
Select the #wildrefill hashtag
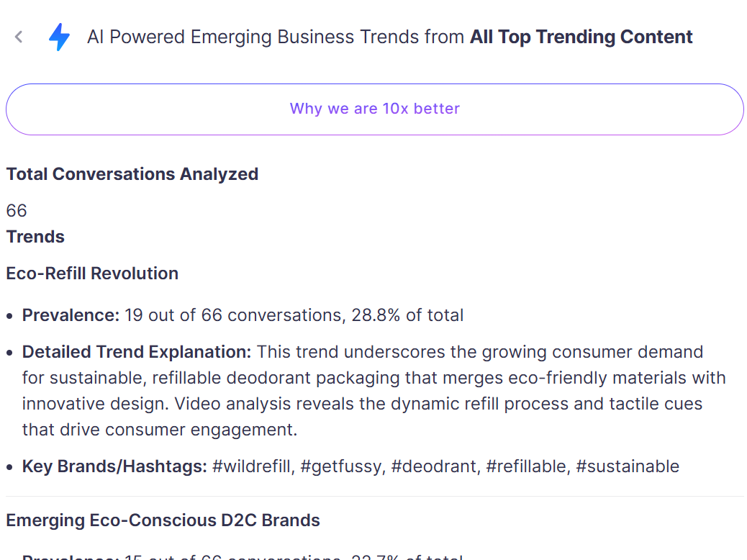(x=253, y=466)
